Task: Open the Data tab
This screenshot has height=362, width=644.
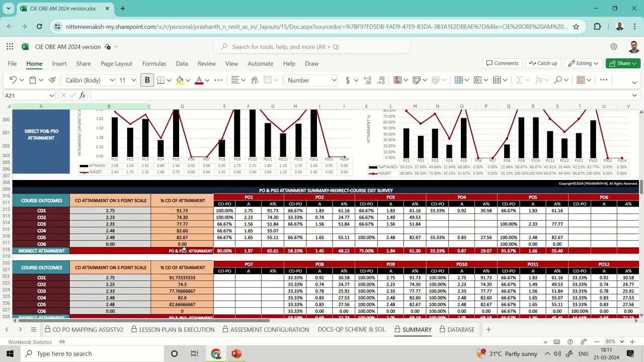Action: point(182,63)
